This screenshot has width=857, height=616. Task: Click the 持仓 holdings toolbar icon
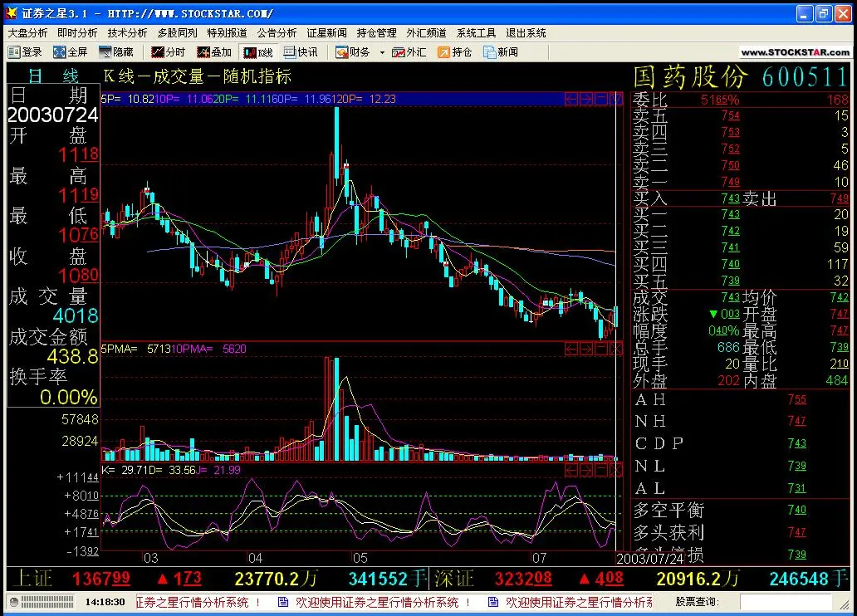[x=455, y=52]
